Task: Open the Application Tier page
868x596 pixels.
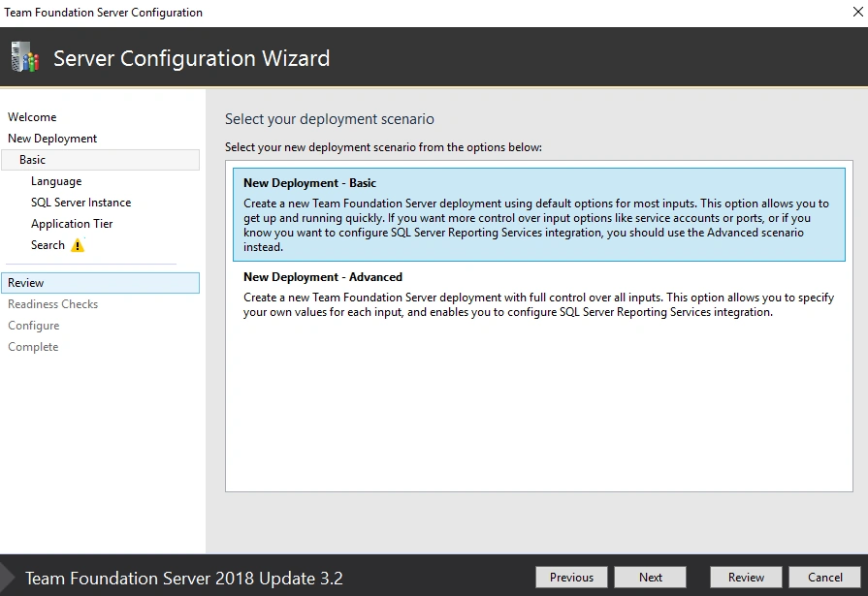Action: coord(72,224)
